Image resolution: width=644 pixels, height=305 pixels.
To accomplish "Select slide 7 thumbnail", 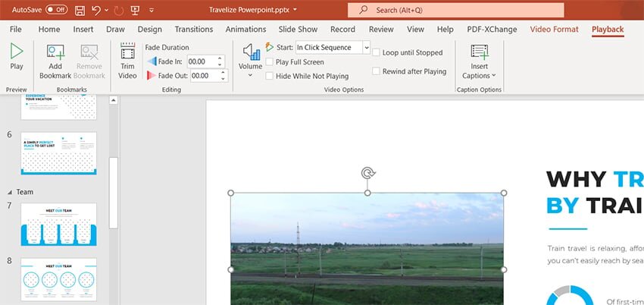I will coord(58,224).
